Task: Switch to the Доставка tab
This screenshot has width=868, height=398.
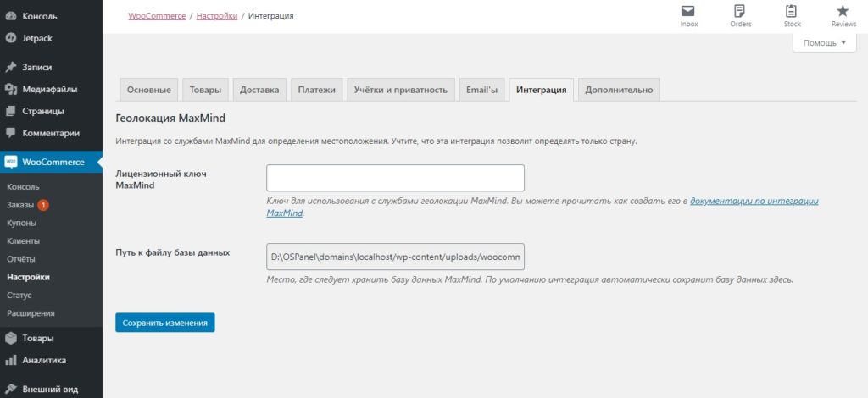Action: click(259, 90)
